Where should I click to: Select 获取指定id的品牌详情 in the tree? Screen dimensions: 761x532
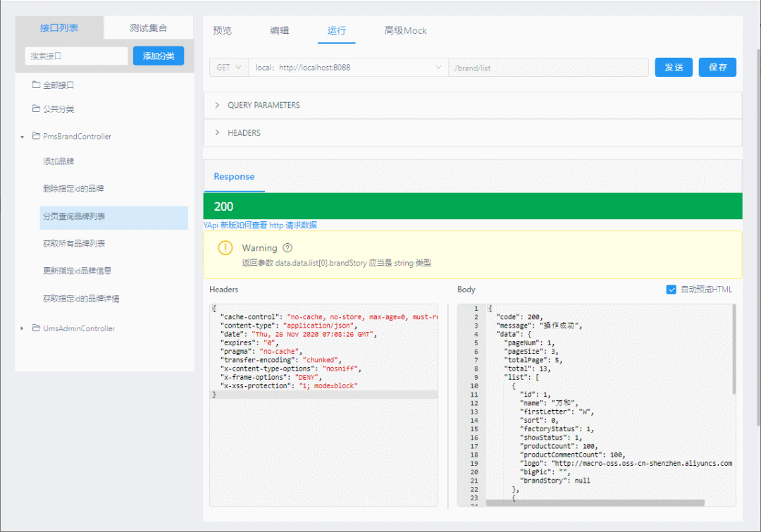coord(81,299)
